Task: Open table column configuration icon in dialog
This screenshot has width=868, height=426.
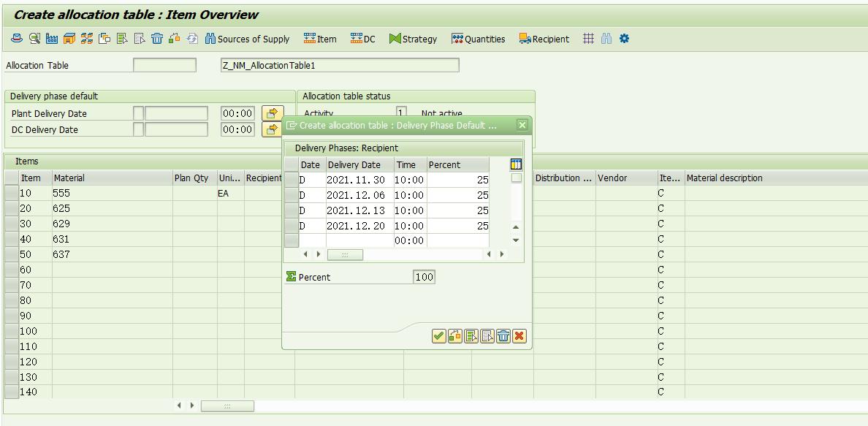Action: (x=516, y=164)
